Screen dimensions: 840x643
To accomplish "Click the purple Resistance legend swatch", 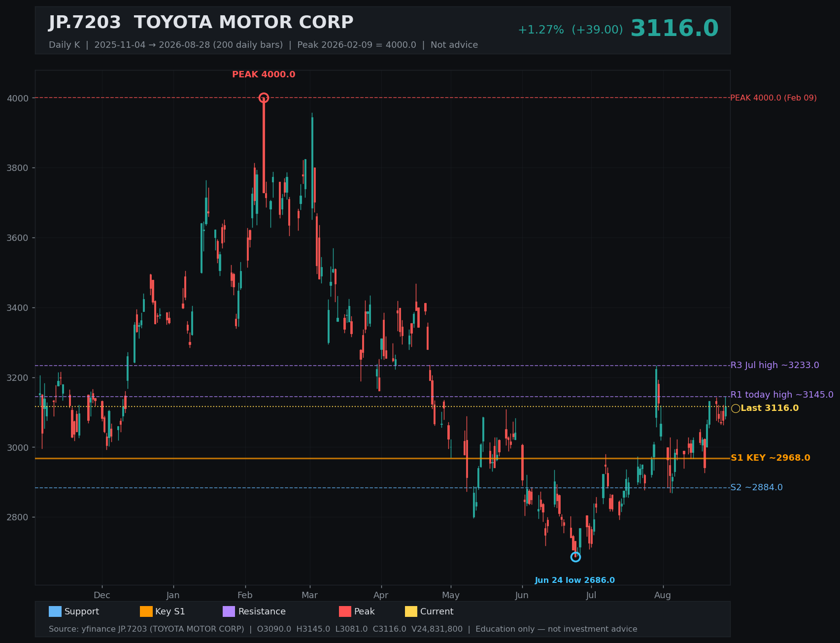I will click(x=229, y=611).
